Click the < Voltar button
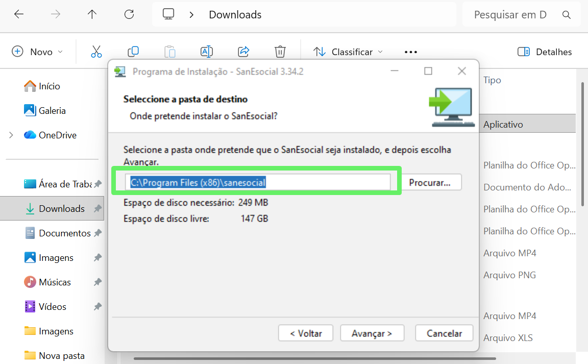 point(306,333)
